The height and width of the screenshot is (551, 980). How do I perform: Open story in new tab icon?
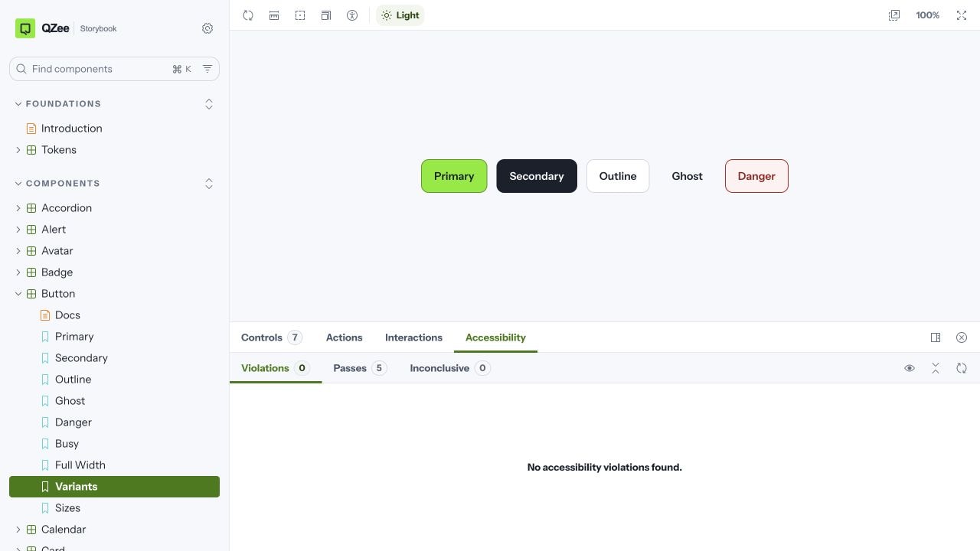point(894,15)
